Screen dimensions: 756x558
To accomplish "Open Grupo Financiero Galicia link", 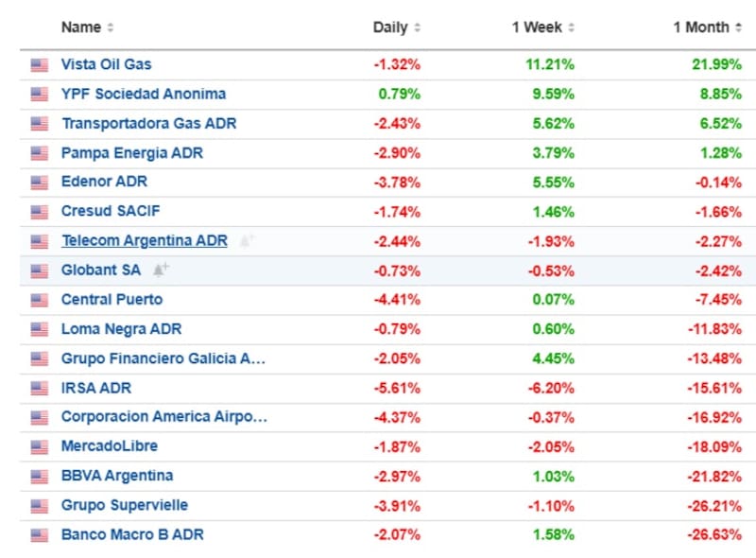I will click(163, 358).
